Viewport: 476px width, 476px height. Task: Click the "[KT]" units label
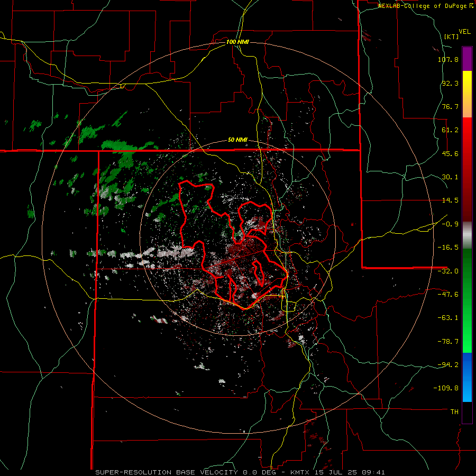click(x=452, y=36)
